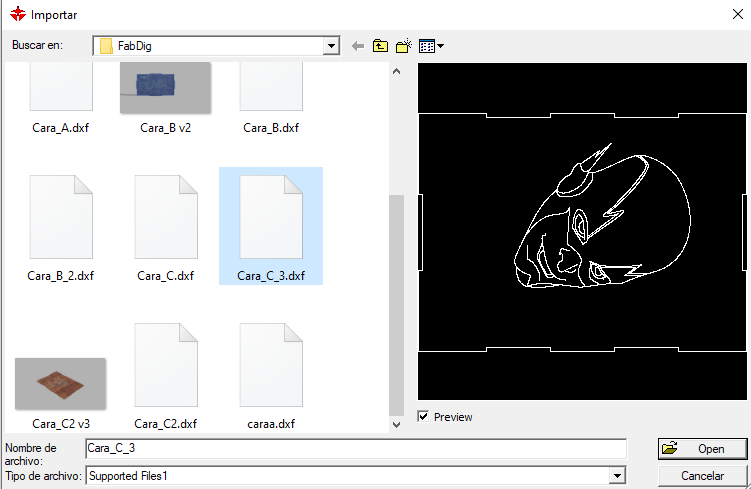Click the Cara_C2.dxf file name
Image resolution: width=751 pixels, height=489 pixels.
coord(166,424)
